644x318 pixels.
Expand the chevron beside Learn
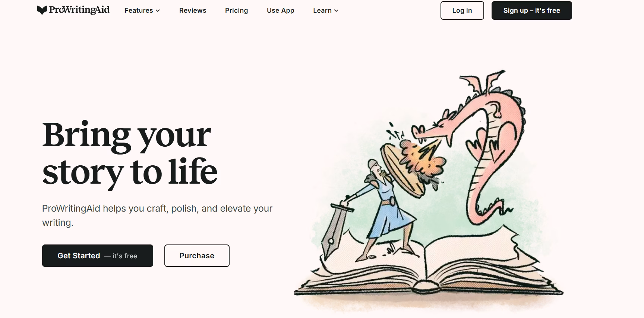pyautogui.click(x=336, y=11)
